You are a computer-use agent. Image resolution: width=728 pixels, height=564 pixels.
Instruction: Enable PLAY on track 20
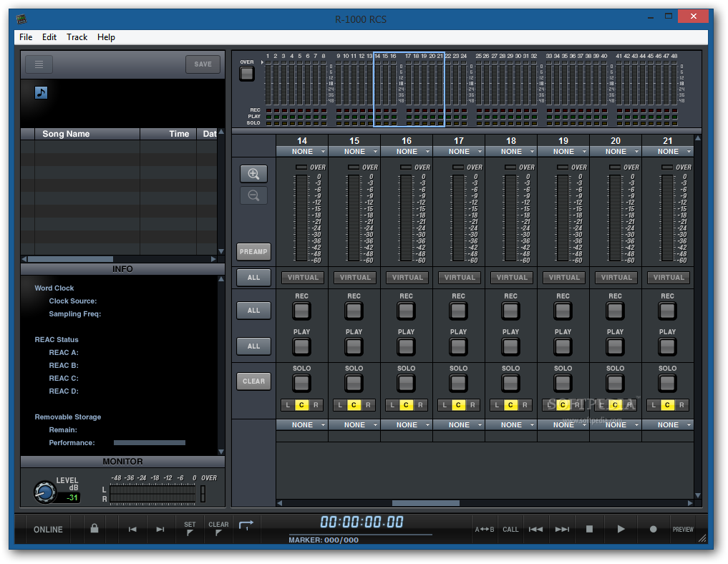(615, 346)
